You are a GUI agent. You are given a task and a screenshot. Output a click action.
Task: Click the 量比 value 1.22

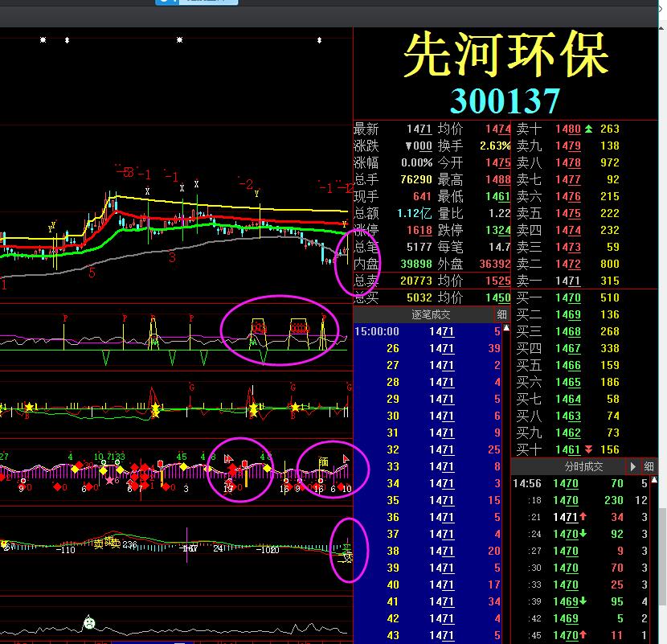[499, 213]
